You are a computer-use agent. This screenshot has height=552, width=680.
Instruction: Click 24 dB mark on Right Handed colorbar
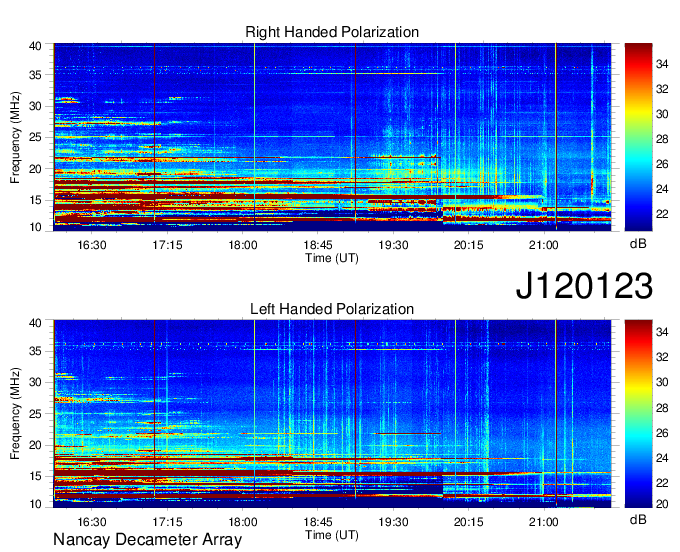(x=662, y=189)
